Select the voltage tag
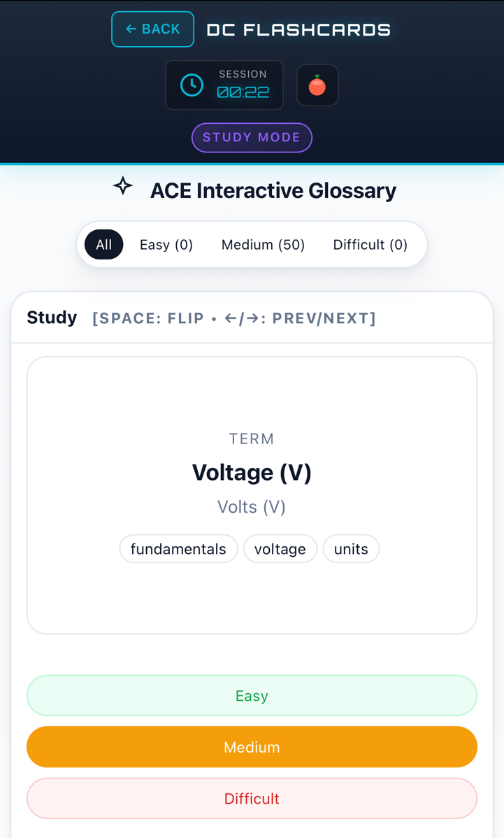Viewport: 504px width, 838px height. [x=280, y=549]
